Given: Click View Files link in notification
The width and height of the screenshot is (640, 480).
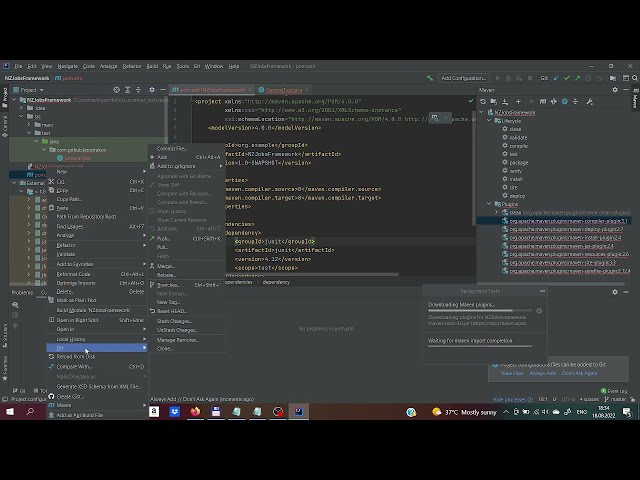Looking at the screenshot, I should [512, 373].
